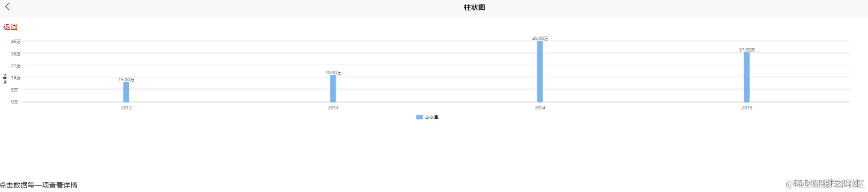
Task: Select the 2012 bar in the chart
Action: [x=126, y=92]
